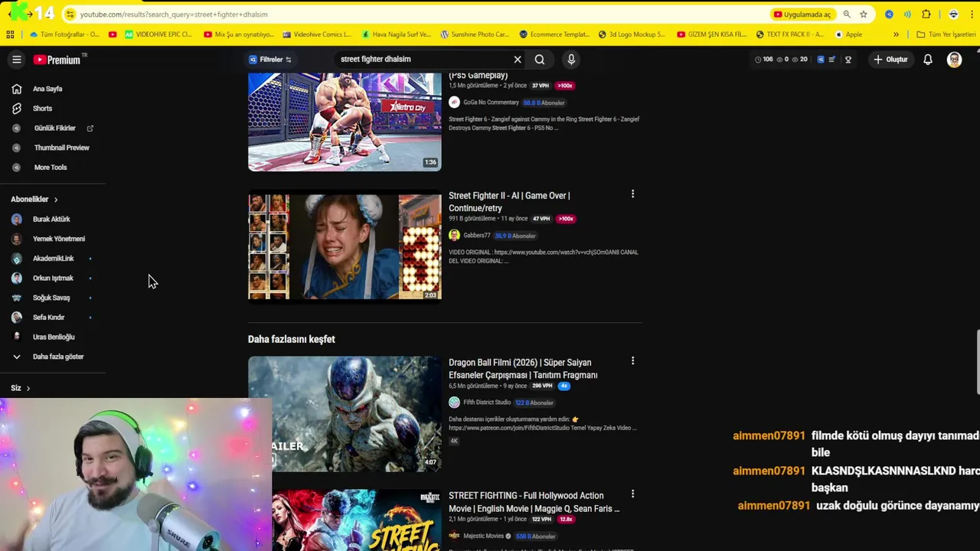Open the Burak Aktürk subscription
This screenshot has width=980, height=551.
coord(53,219)
